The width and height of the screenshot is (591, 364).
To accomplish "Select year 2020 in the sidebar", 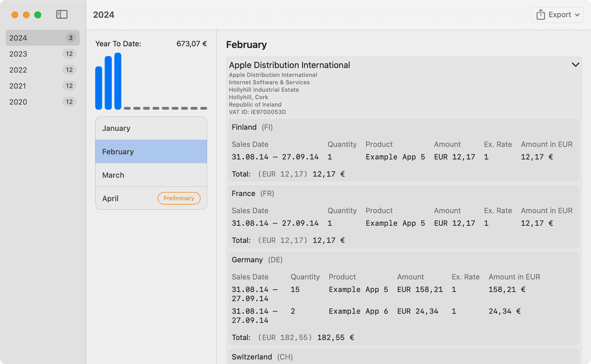I will [43, 102].
